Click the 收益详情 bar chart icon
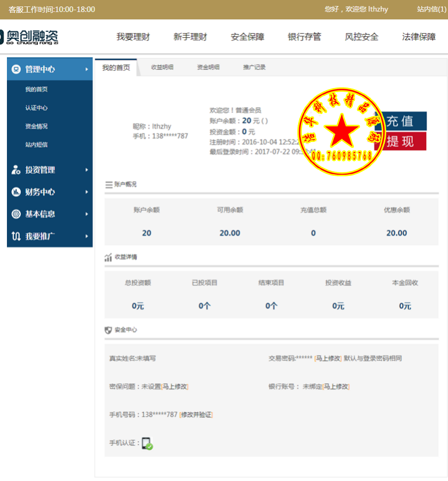 (x=108, y=257)
